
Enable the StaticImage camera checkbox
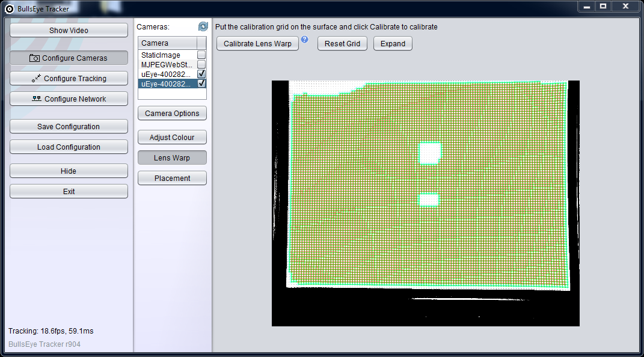pos(201,55)
